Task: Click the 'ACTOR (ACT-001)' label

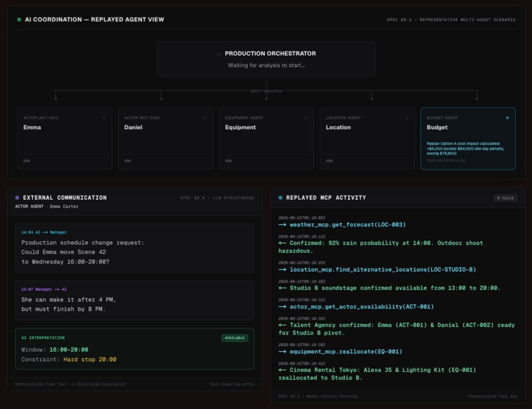Action: click(x=41, y=118)
